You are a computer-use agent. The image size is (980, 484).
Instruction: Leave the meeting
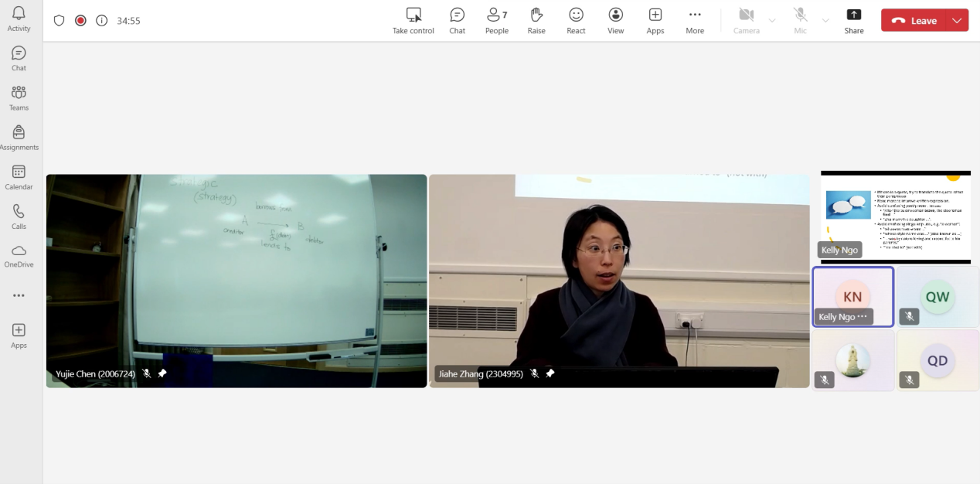point(914,21)
